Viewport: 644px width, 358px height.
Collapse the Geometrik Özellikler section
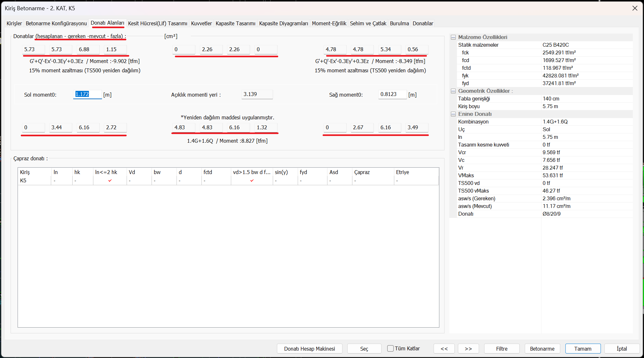pyautogui.click(x=453, y=91)
